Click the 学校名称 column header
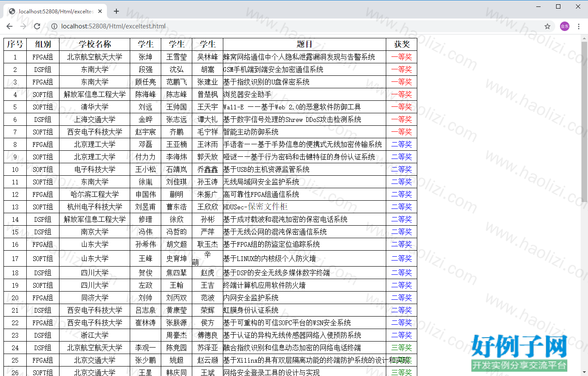The height and width of the screenshot is (376, 588). click(x=95, y=44)
